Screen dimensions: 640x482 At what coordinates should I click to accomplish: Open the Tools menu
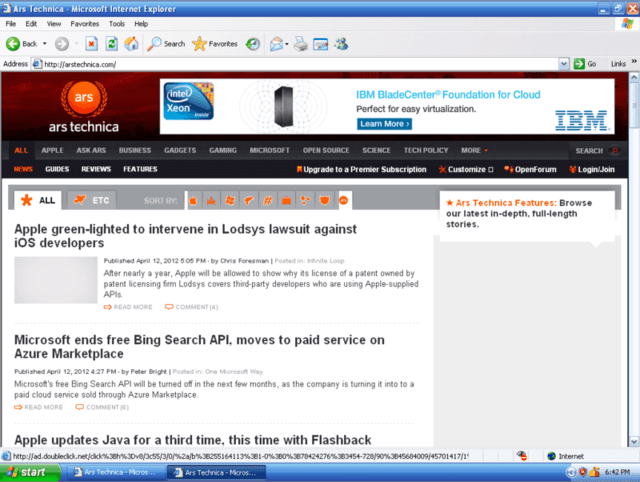coord(117,24)
